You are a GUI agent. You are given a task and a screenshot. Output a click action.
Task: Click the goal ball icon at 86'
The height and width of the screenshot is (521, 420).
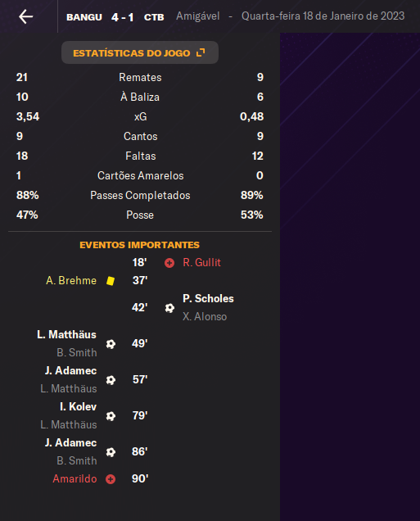point(111,452)
